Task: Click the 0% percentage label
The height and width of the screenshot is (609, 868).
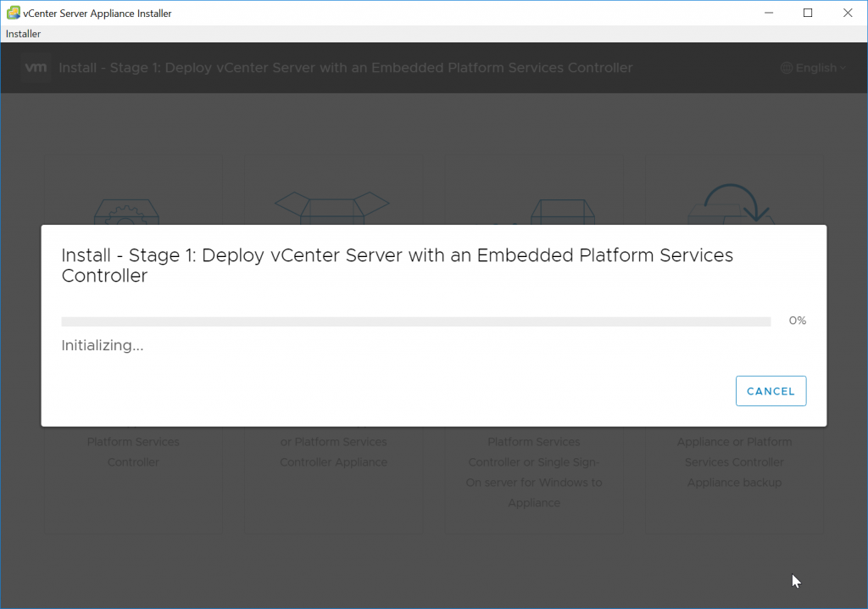Action: coord(797,321)
